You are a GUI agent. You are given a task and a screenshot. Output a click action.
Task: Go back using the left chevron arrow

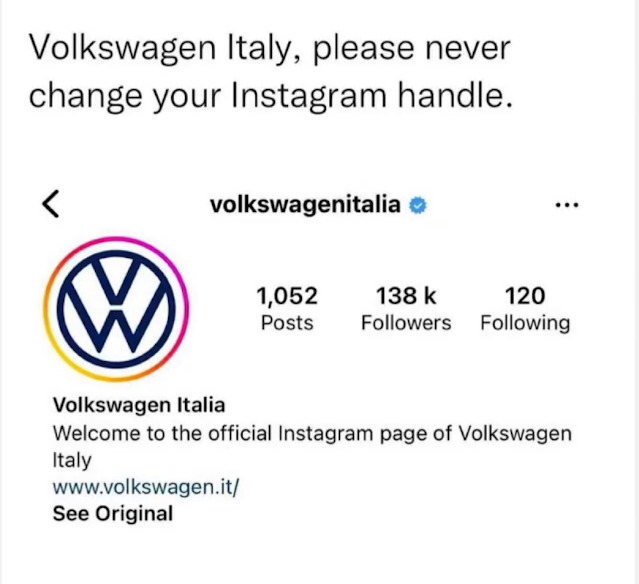click(x=51, y=204)
